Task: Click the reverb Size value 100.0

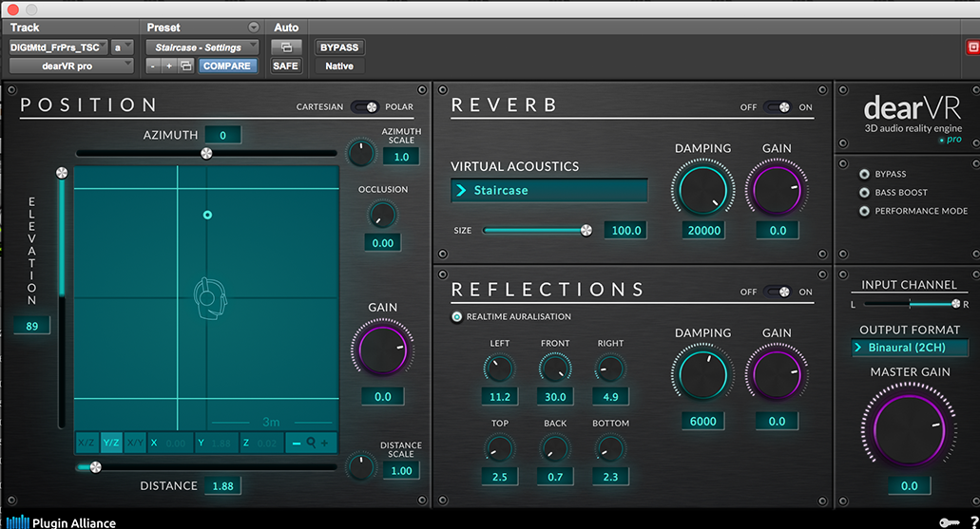Action: coord(625,231)
